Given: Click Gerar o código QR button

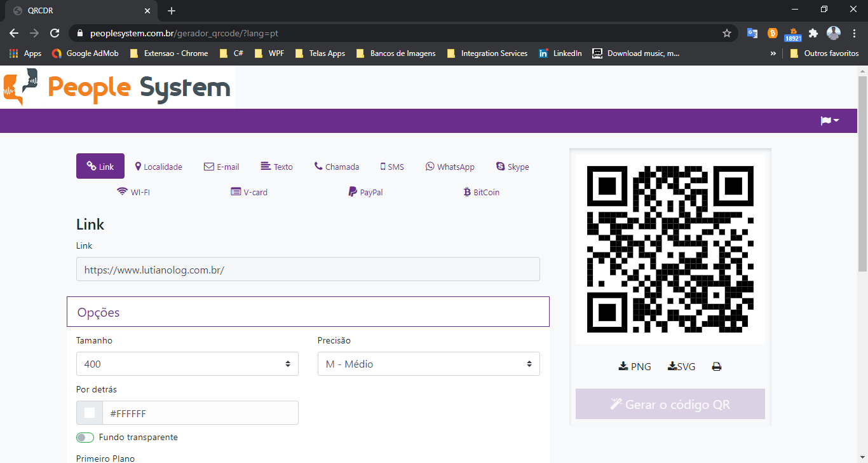Looking at the screenshot, I should click(670, 404).
